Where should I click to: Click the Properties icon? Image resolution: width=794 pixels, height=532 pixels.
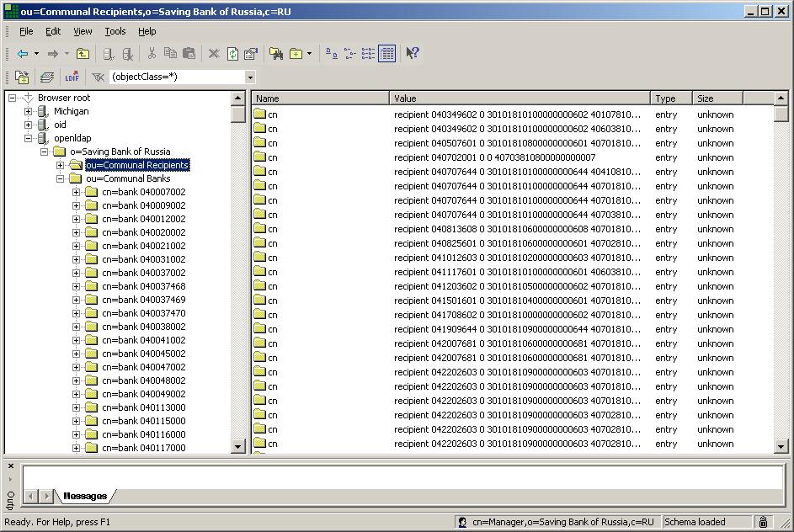251,53
